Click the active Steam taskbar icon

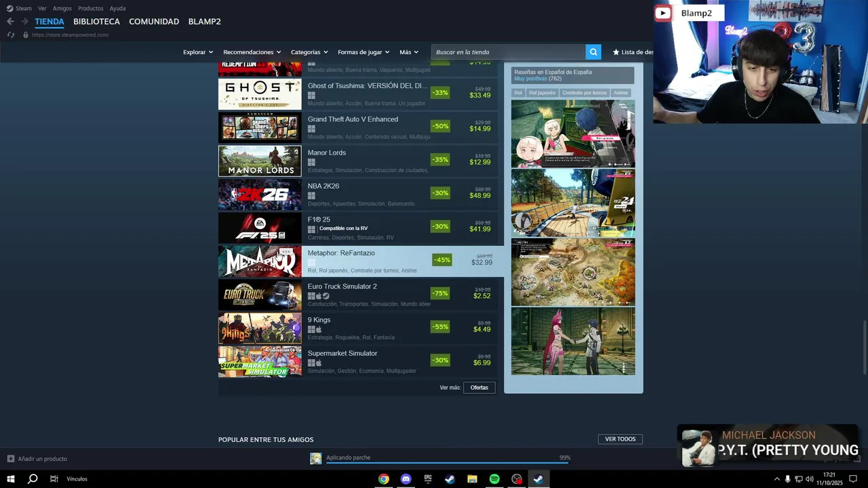pos(538,479)
